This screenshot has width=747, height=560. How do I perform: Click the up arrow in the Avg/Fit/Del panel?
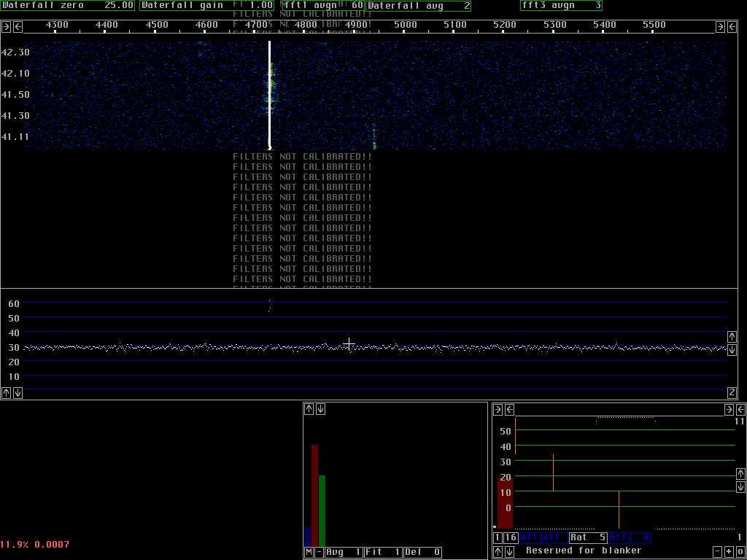click(x=309, y=408)
